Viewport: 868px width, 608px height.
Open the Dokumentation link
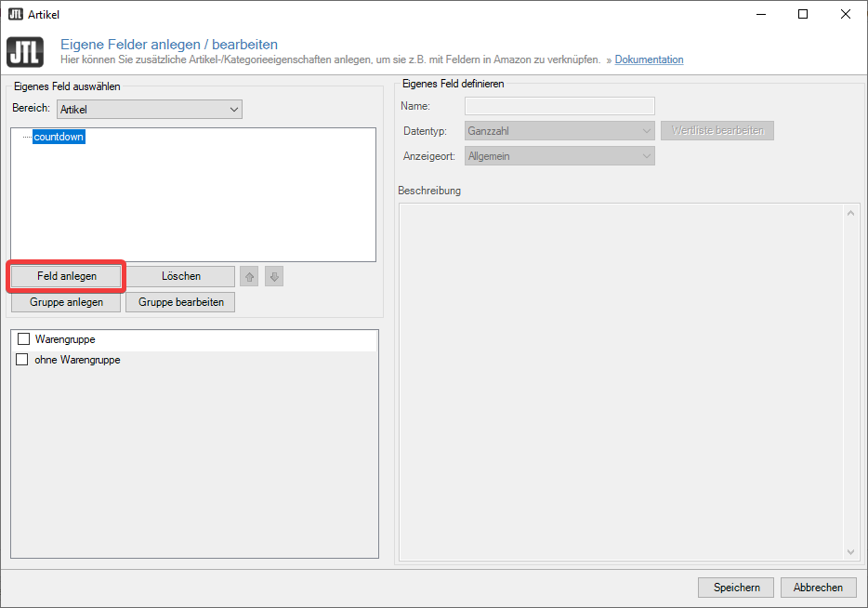tap(649, 59)
